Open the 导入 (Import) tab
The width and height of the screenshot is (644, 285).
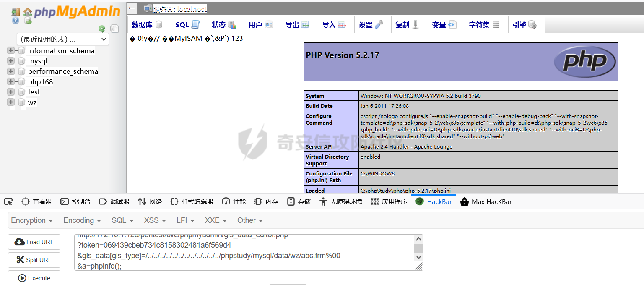tap(334, 25)
